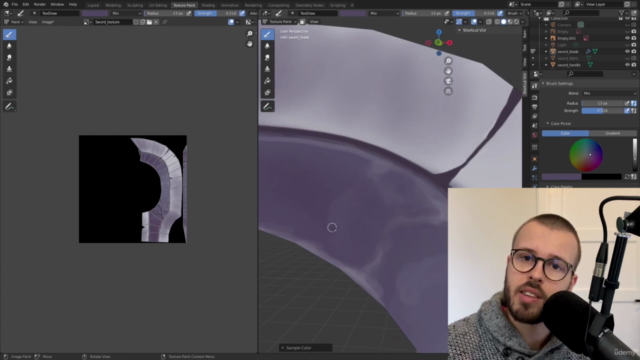Switch to the Sculpting workspace tab
640x360 pixels.
[x=135, y=5]
